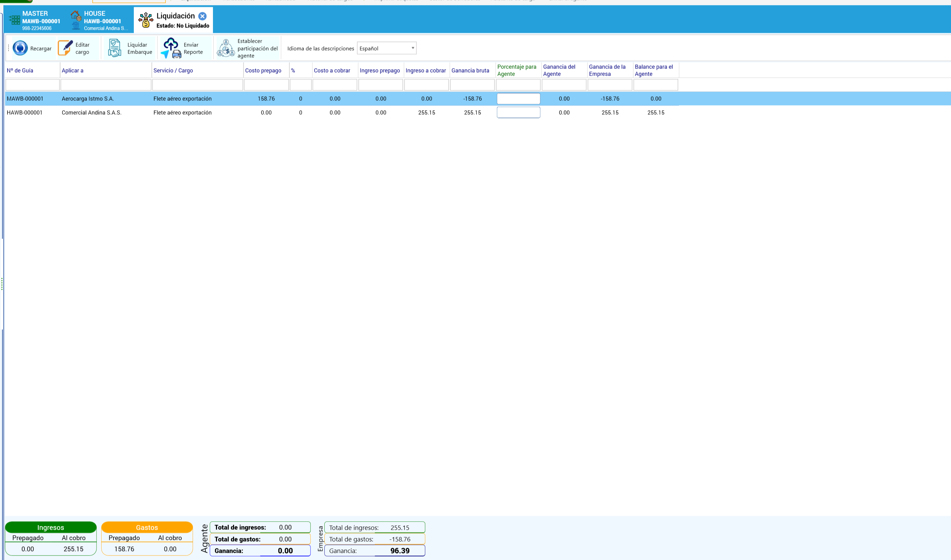Click the Ingresos green summary header
This screenshot has width=951, height=560.
click(51, 527)
